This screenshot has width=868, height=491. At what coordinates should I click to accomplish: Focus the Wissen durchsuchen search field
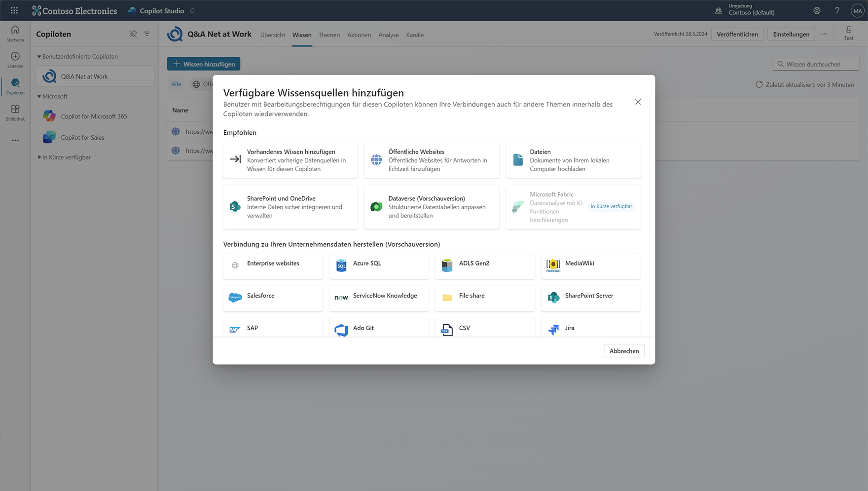point(815,64)
